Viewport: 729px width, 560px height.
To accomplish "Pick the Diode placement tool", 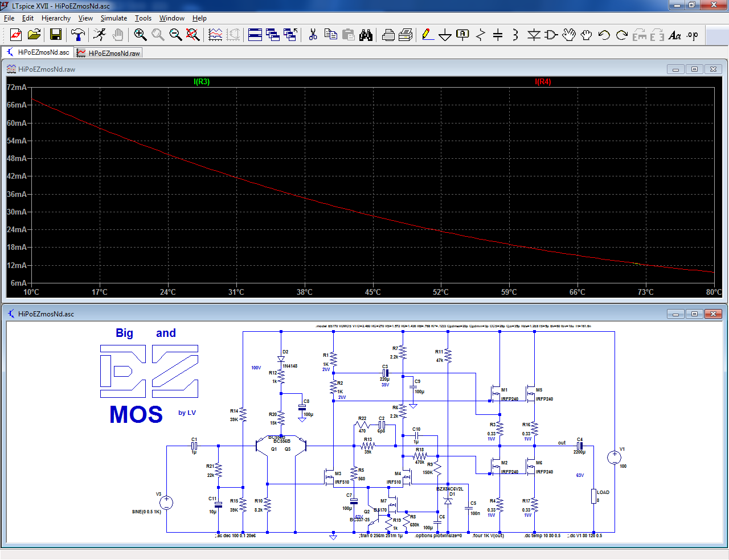I will pyautogui.click(x=534, y=35).
